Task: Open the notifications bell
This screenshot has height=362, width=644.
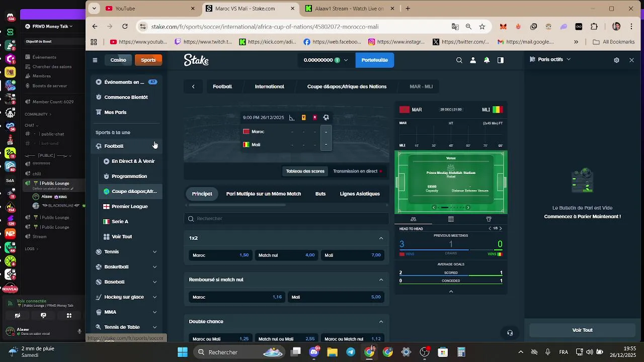Action: (x=487, y=60)
